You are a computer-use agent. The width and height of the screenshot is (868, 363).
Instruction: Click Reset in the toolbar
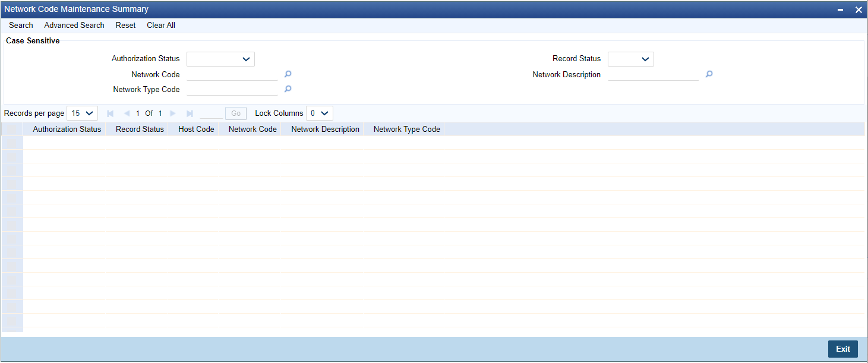(x=125, y=25)
